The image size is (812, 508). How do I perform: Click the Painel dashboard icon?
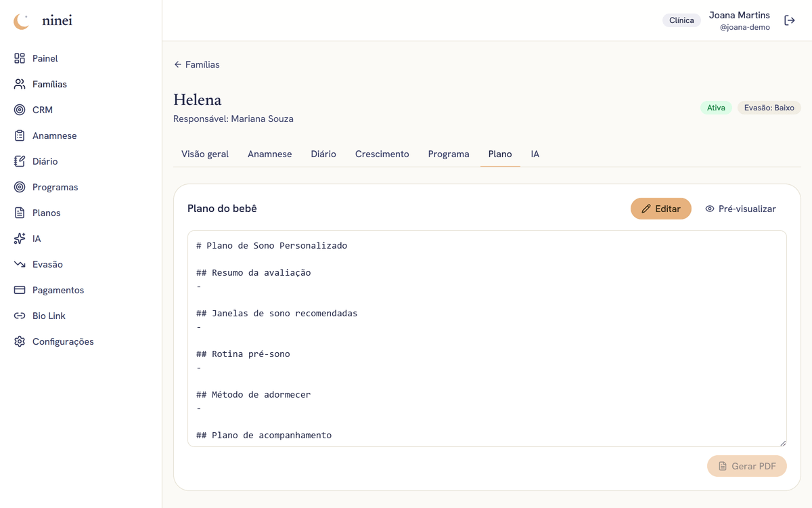coord(20,58)
